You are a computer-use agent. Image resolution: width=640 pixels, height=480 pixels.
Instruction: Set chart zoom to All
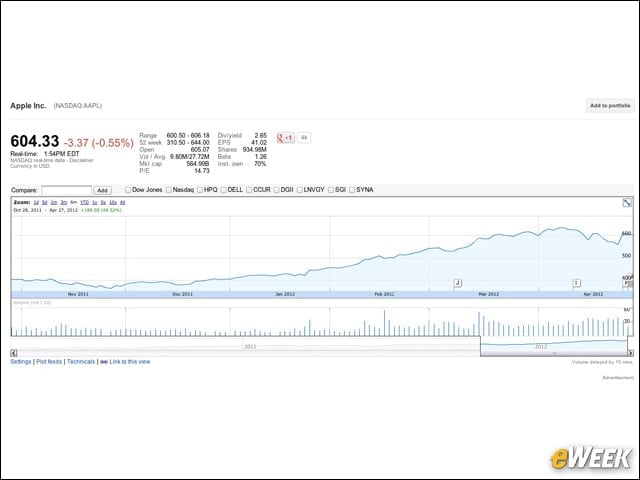pyautogui.click(x=122, y=202)
